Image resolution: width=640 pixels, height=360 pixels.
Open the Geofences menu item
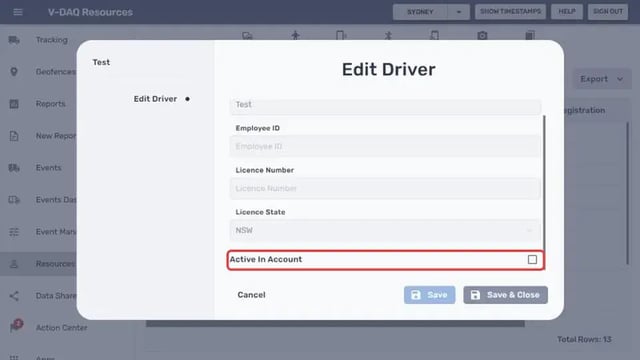click(56, 72)
